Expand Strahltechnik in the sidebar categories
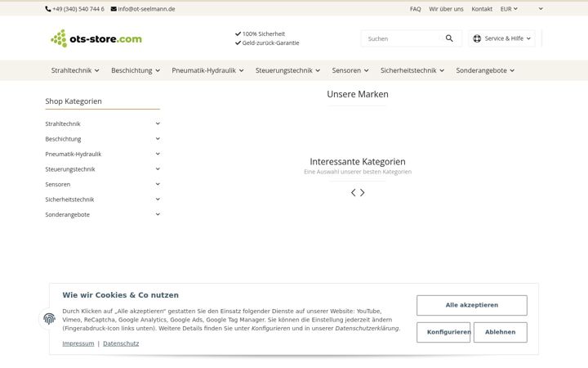 tap(158, 123)
